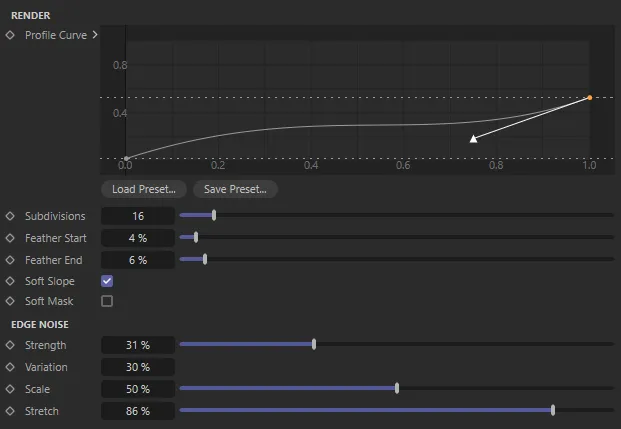The width and height of the screenshot is (621, 429).
Task: Disable the Soft Slope checkbox
Action: click(107, 282)
